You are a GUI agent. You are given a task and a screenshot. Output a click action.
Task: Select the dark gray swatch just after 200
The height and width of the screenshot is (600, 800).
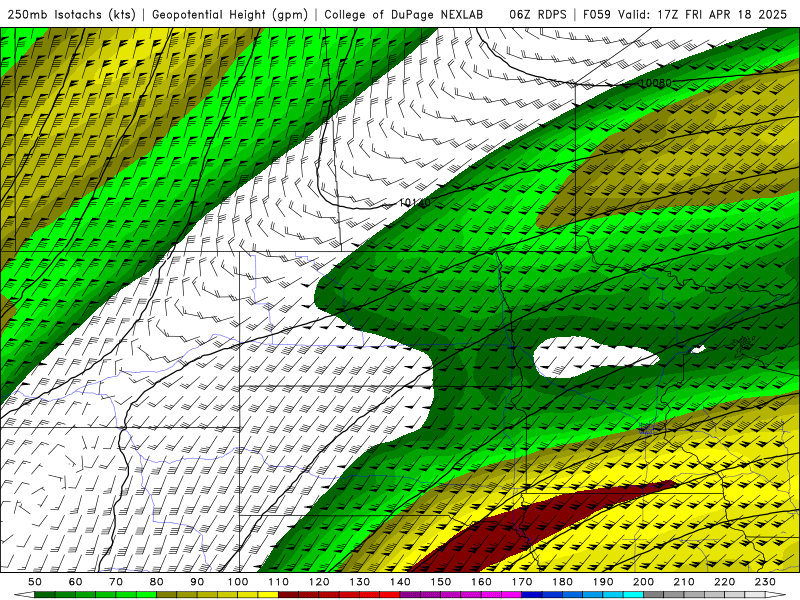pos(654,595)
